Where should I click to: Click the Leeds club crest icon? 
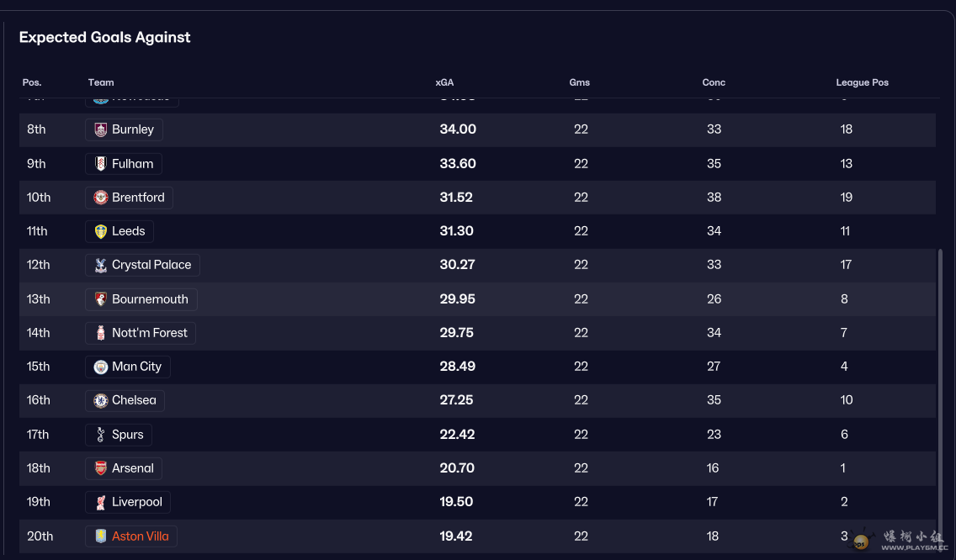click(x=101, y=231)
